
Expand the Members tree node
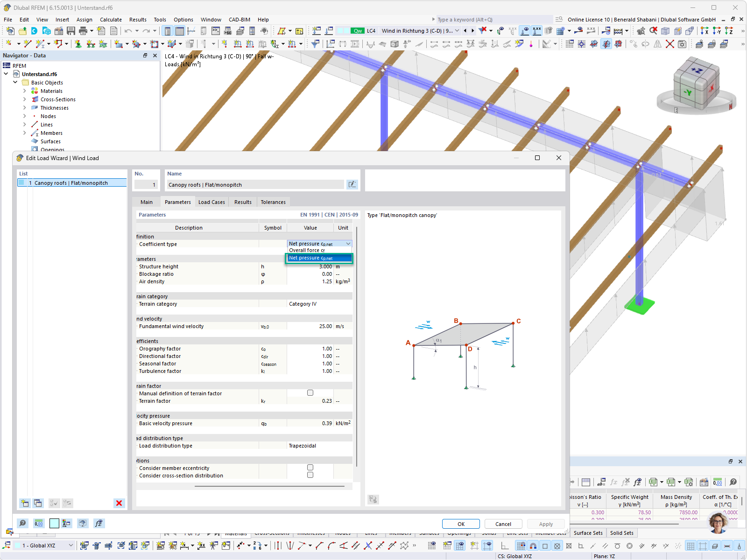click(25, 133)
